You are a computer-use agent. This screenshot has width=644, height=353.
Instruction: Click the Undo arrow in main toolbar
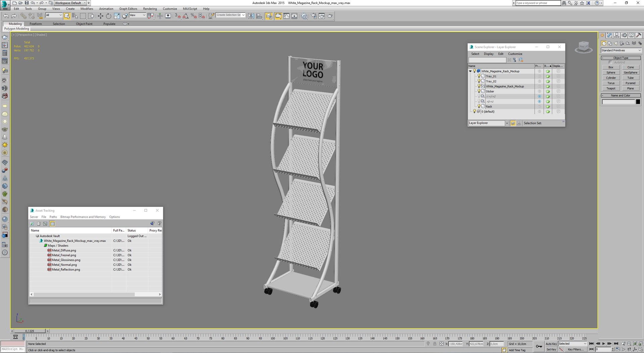6,16
